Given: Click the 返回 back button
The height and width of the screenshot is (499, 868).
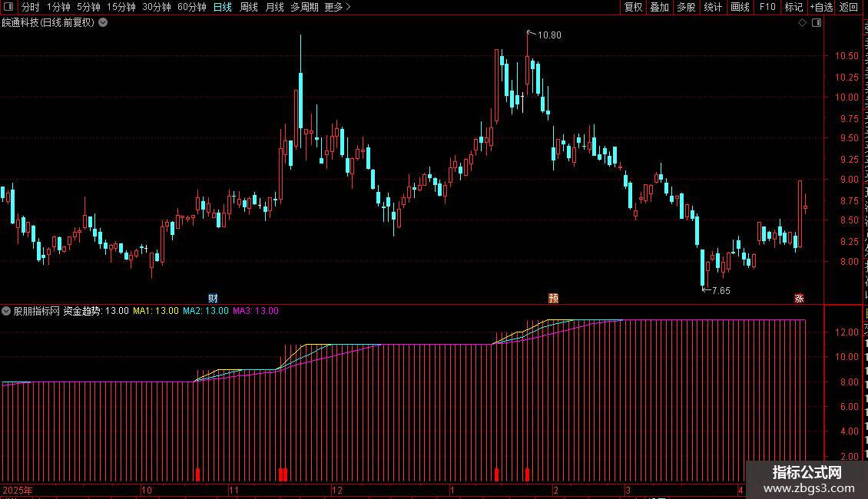Looking at the screenshot, I should click(849, 7).
